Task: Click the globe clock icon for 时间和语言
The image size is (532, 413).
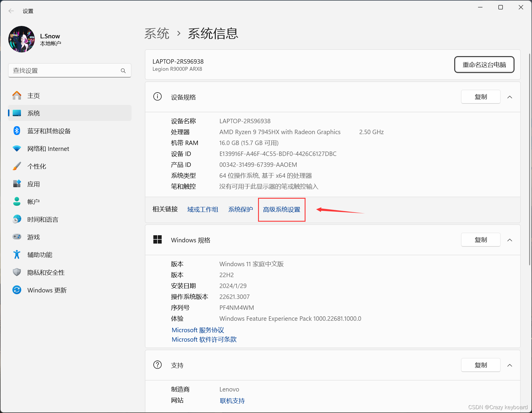Action: [x=17, y=219]
